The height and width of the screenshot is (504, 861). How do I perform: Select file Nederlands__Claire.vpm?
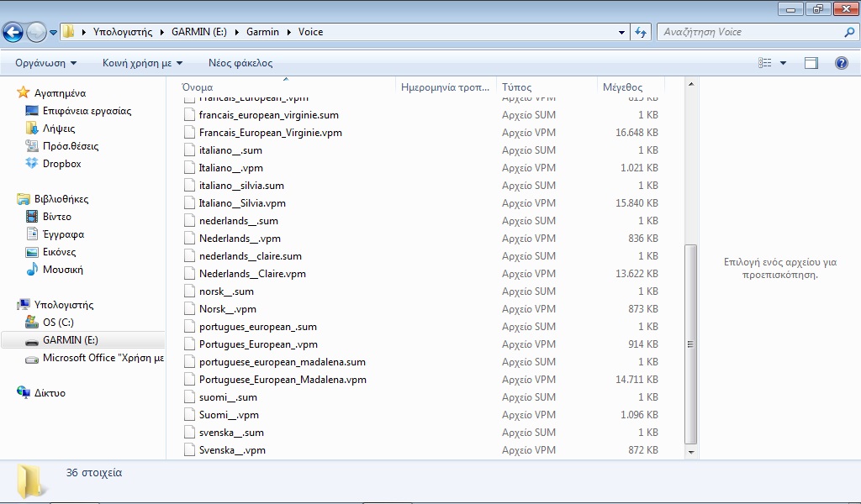252,274
